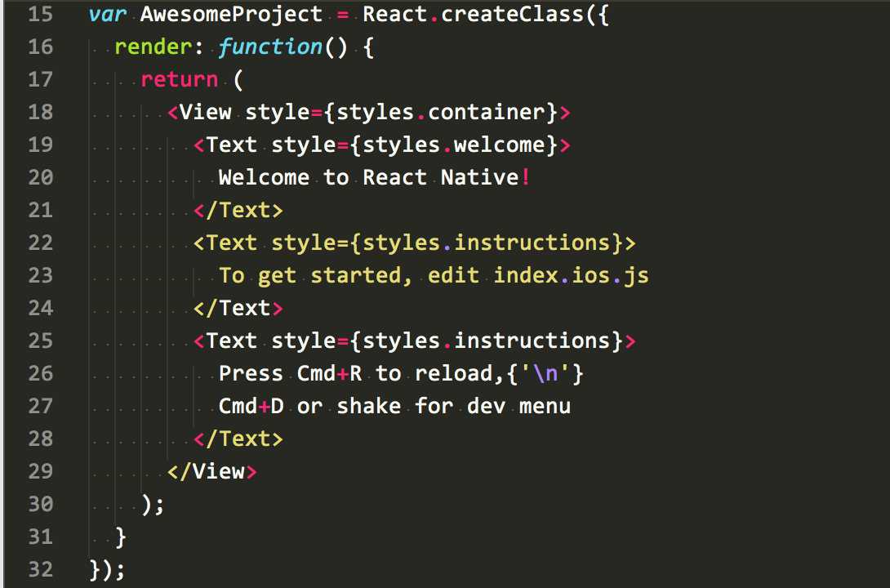The image size is (890, 588).
Task: Click the 'React' identifier on line 15
Action: pos(394,14)
